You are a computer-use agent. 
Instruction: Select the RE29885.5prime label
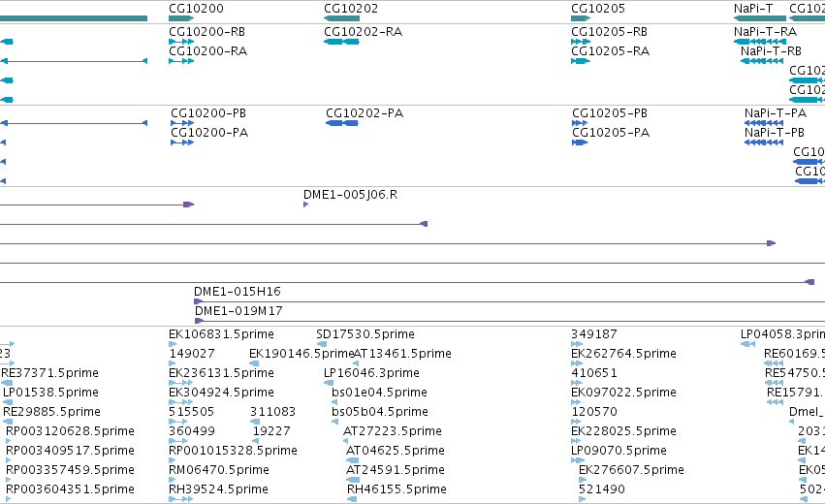tap(51, 412)
